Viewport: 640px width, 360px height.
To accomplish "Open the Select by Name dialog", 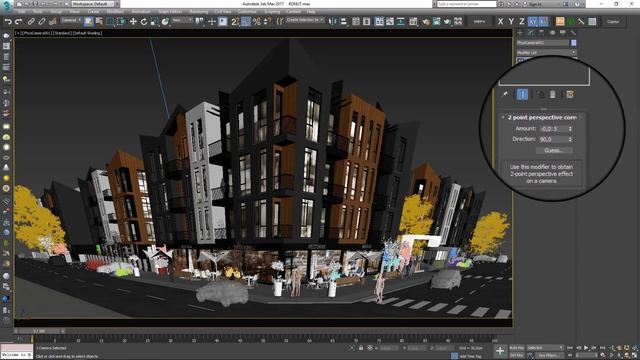I will point(99,21).
